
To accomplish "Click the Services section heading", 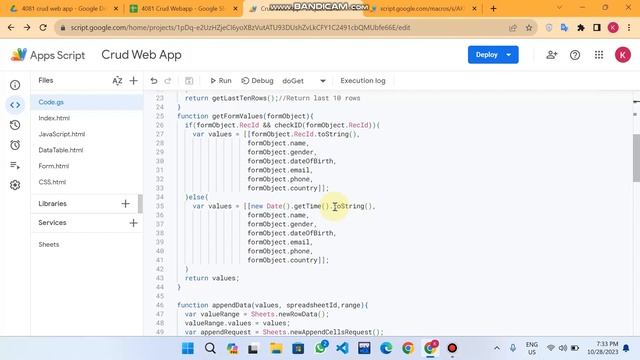I will click(52, 223).
